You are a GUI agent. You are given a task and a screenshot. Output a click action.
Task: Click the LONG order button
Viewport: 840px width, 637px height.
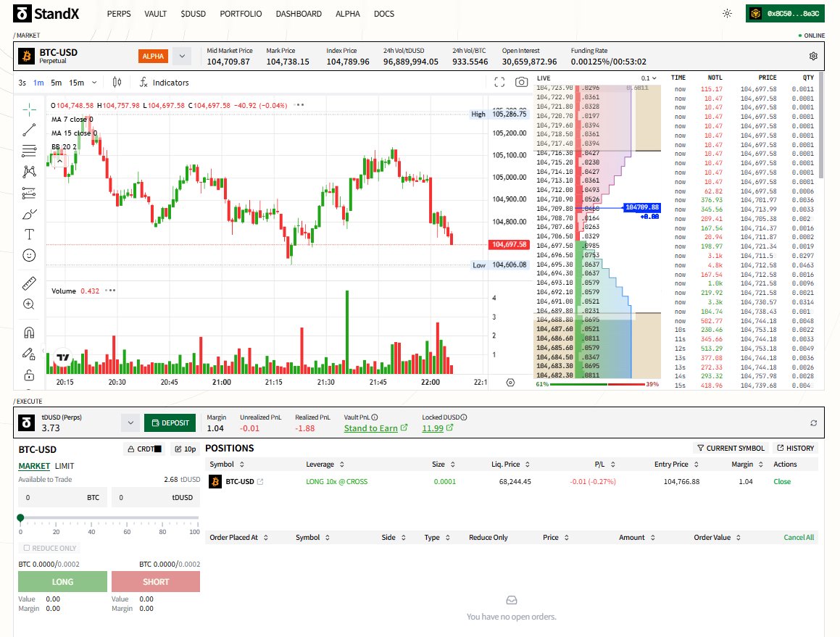coord(62,582)
